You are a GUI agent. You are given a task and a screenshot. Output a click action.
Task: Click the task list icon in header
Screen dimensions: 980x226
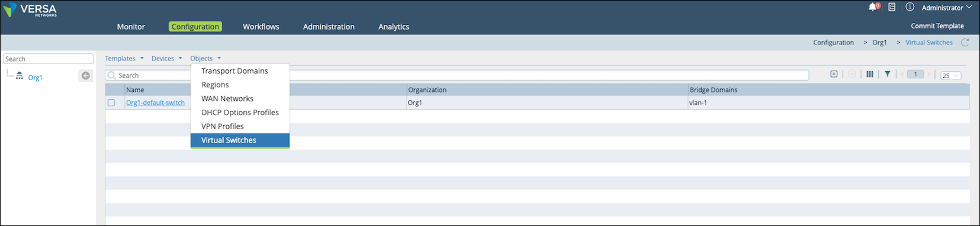892,7
